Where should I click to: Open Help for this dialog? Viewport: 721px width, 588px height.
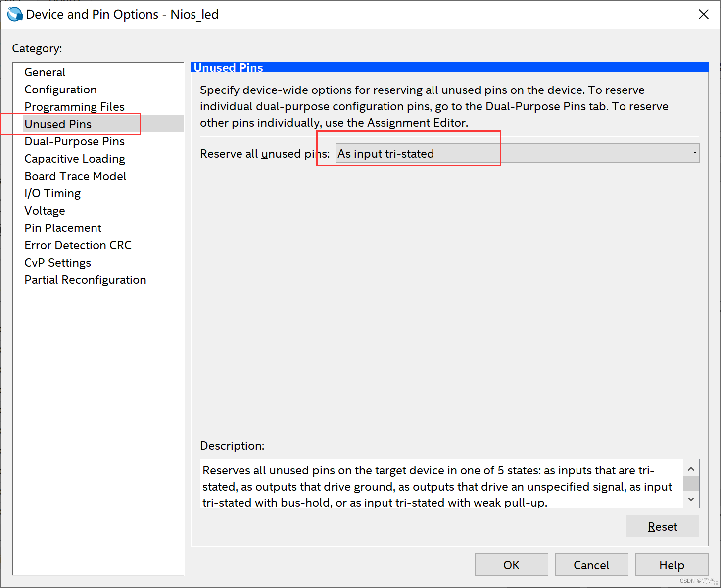coord(672,565)
